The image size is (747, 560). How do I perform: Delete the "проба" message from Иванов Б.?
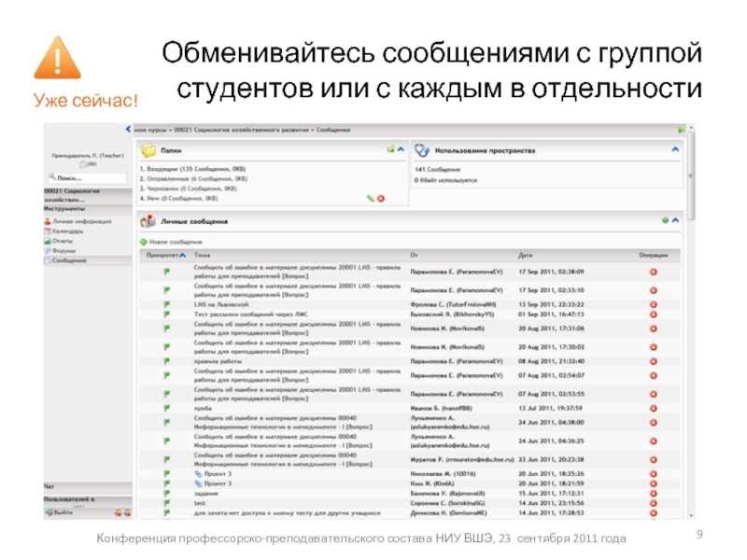pyautogui.click(x=653, y=409)
